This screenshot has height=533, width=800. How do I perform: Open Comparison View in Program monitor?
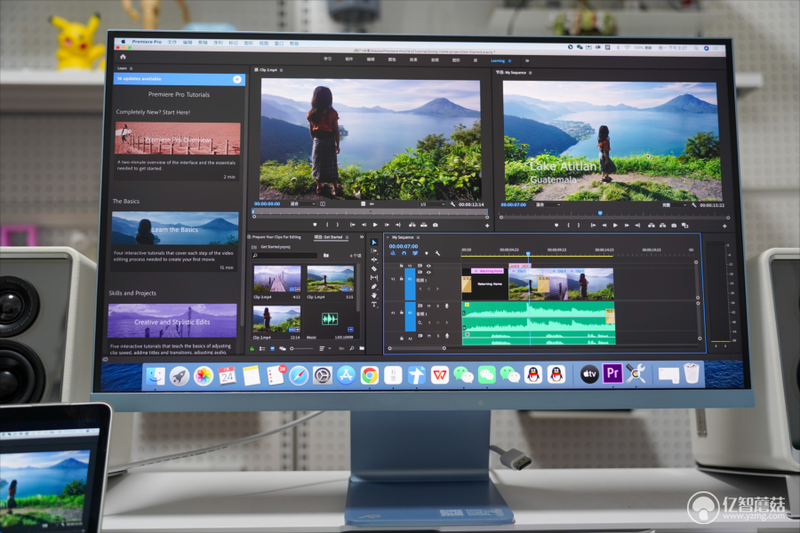tap(685, 225)
